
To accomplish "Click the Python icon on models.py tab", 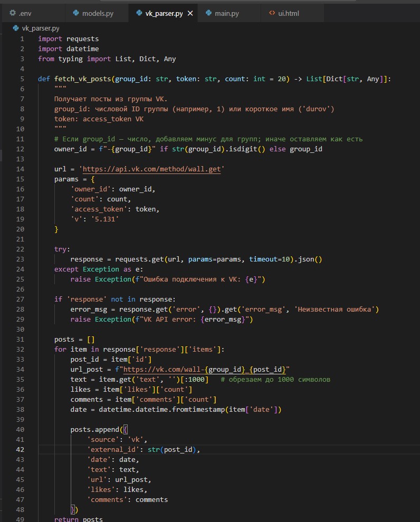I will pyautogui.click(x=76, y=13).
